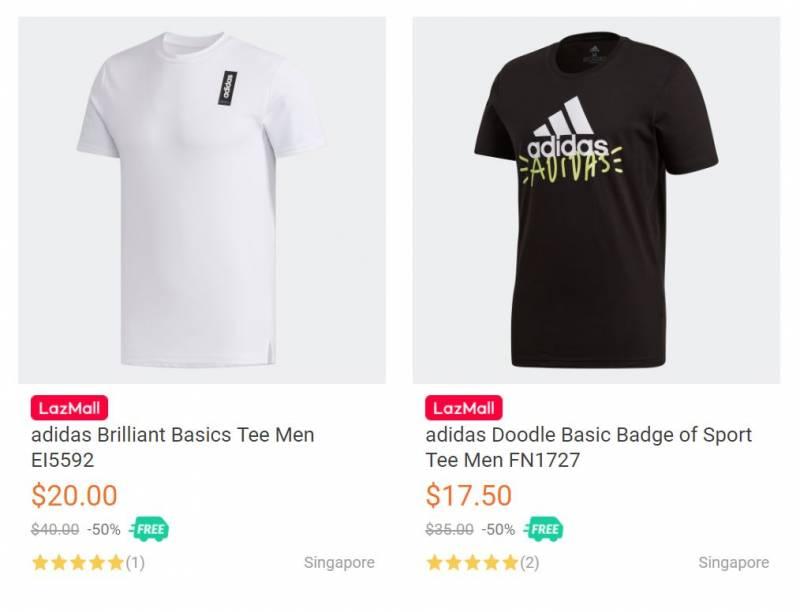This screenshot has width=800, height=612.
Task: Click the LazMall badge on the black tee
Action: (464, 408)
